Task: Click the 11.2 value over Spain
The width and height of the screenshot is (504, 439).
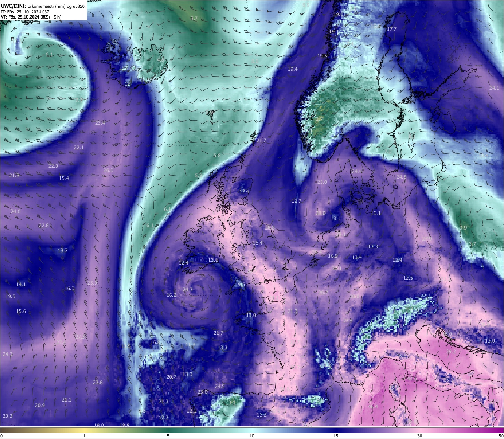Action: coord(261,415)
